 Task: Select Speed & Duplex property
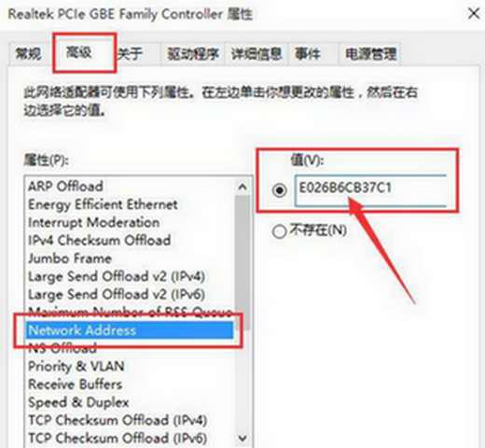point(78,402)
